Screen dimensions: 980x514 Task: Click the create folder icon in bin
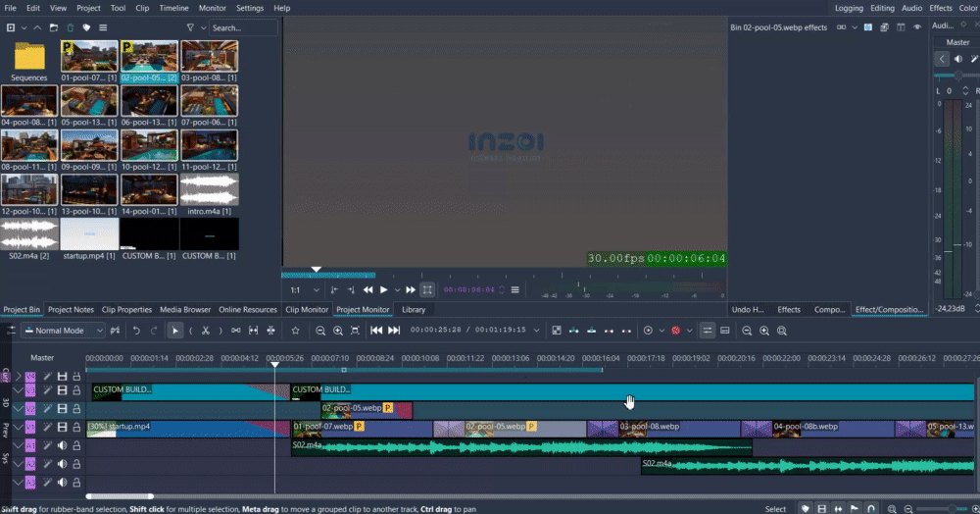click(54, 27)
